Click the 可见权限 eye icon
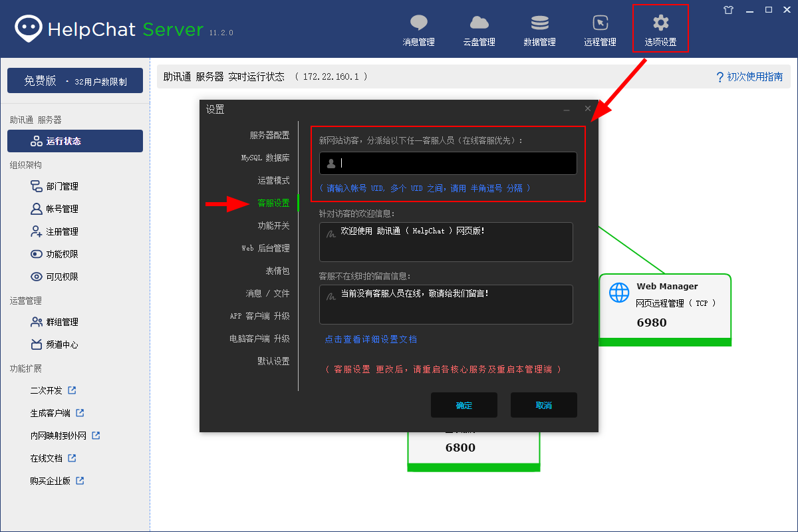798x532 pixels. (37, 277)
